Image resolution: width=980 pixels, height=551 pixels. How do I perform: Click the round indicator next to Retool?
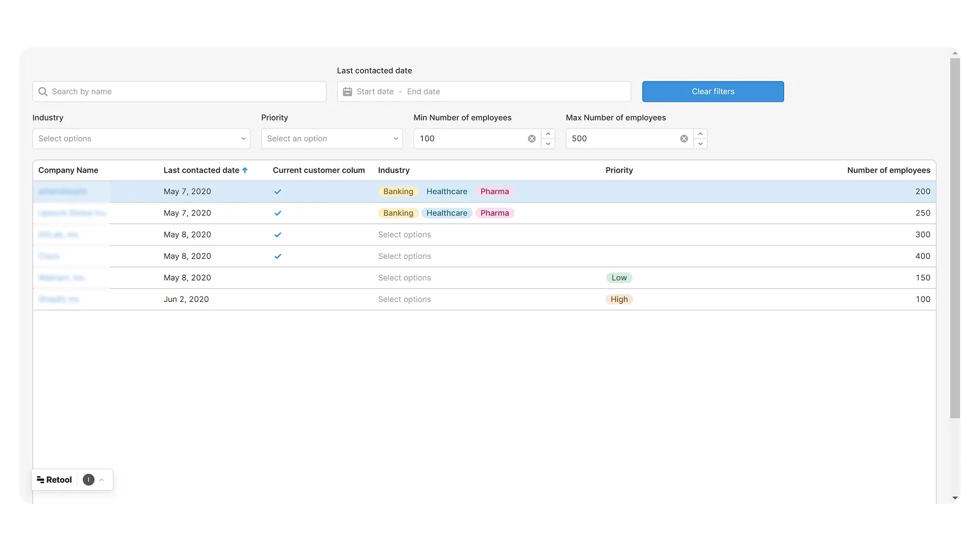pyautogui.click(x=88, y=480)
